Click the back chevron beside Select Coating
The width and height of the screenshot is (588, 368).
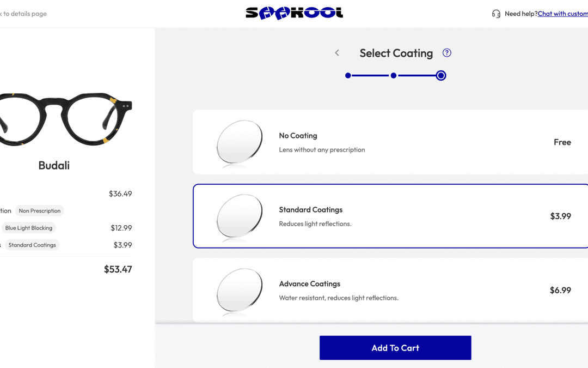click(336, 52)
